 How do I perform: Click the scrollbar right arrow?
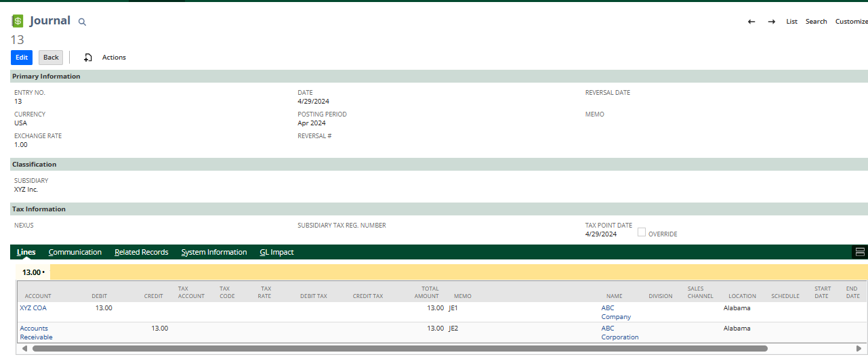[859, 349]
